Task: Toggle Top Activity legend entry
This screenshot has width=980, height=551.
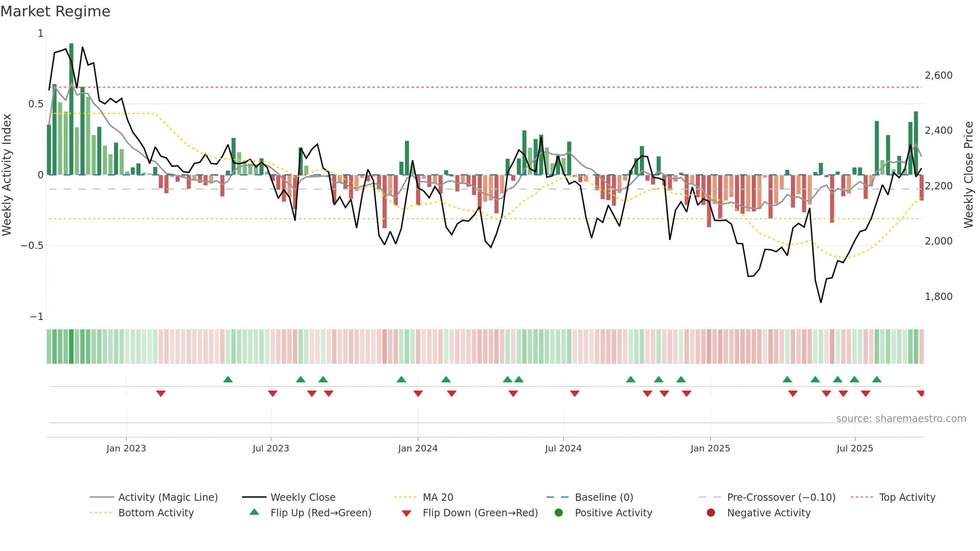Action: pos(893,497)
